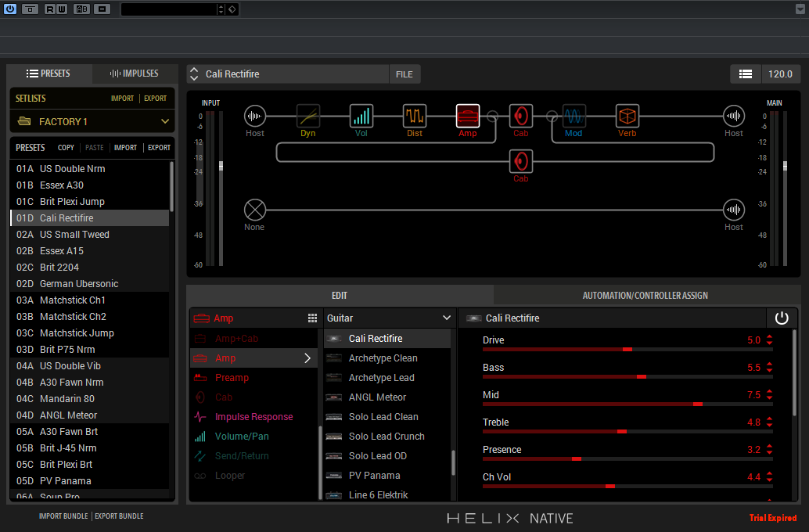Screen dimensions: 809x532
Task: Select the Preamp category
Action: (x=253, y=378)
